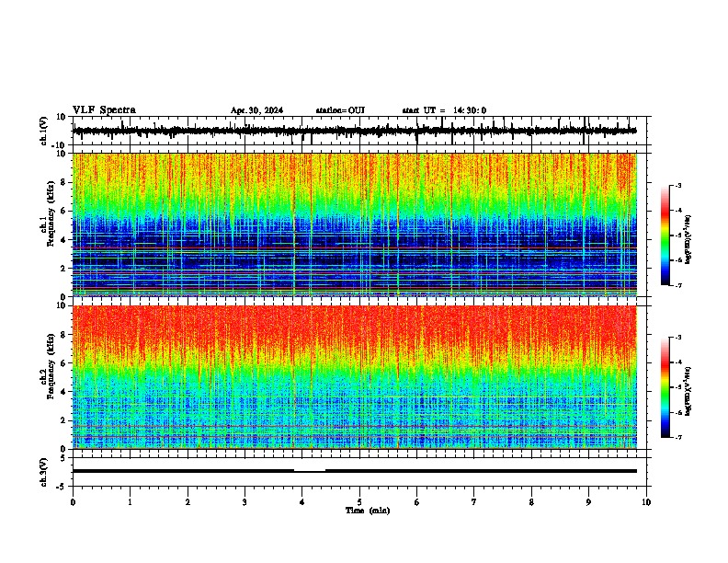The width and height of the screenshot is (728, 563).
Task: Click the "station=OUJ" header label
Action: pos(340,110)
